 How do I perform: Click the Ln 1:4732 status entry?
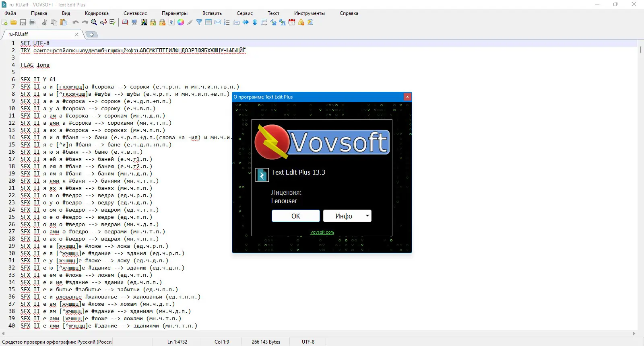click(177, 342)
